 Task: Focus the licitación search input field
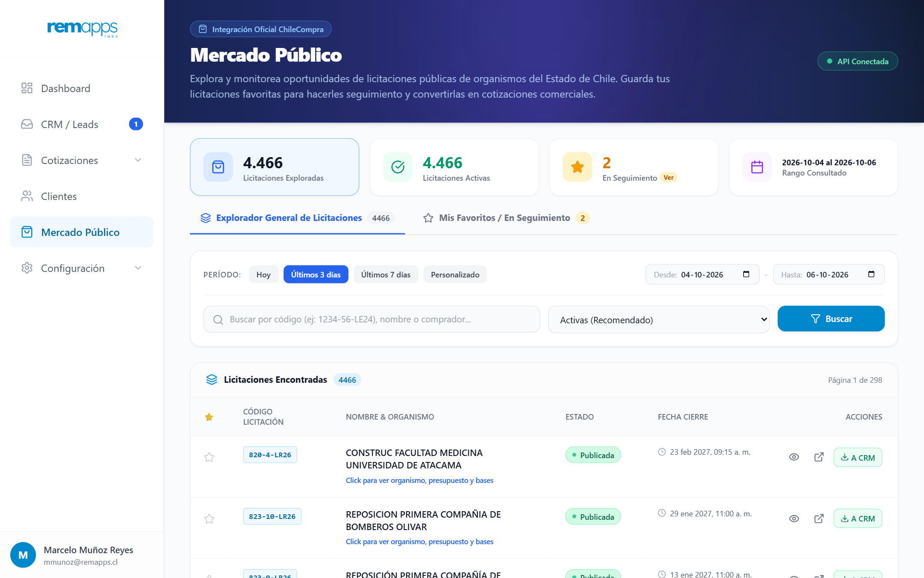click(372, 319)
